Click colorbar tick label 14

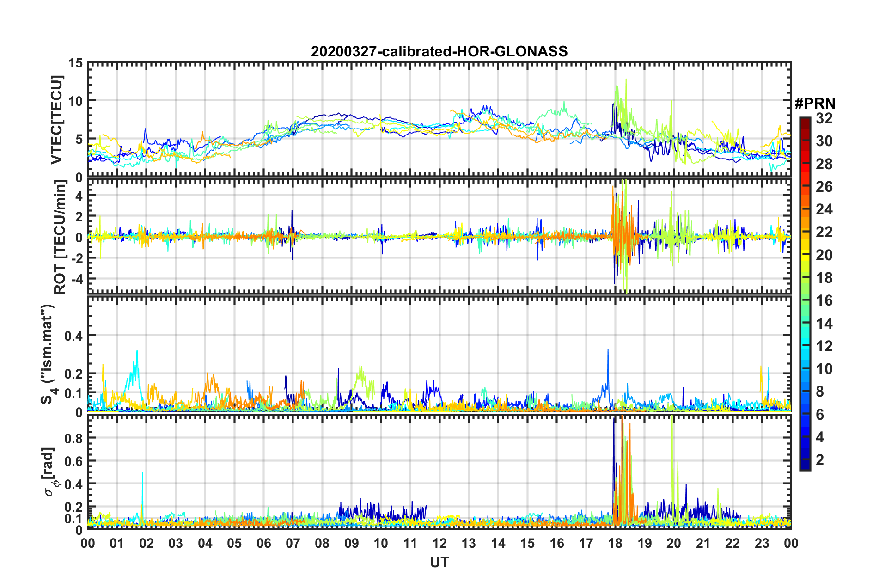[x=824, y=324]
